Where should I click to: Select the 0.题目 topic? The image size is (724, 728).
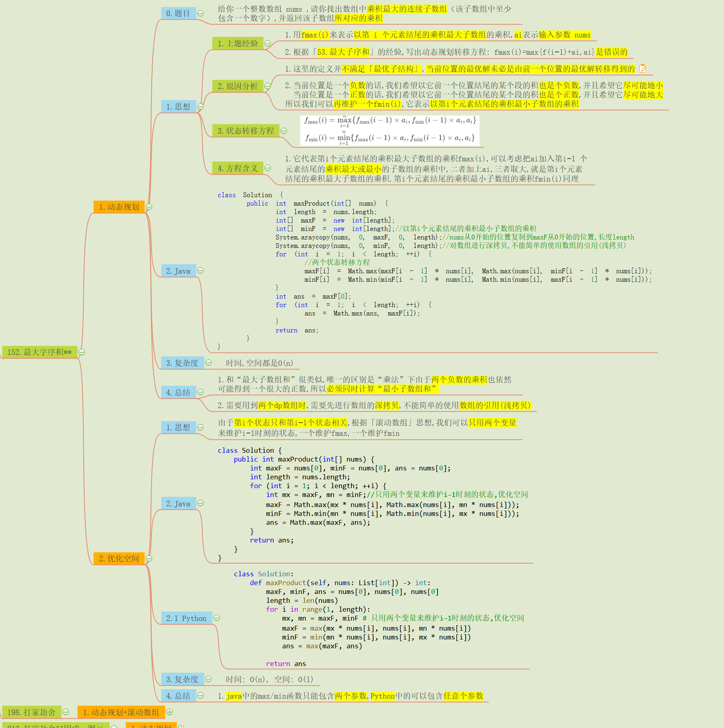tap(178, 13)
